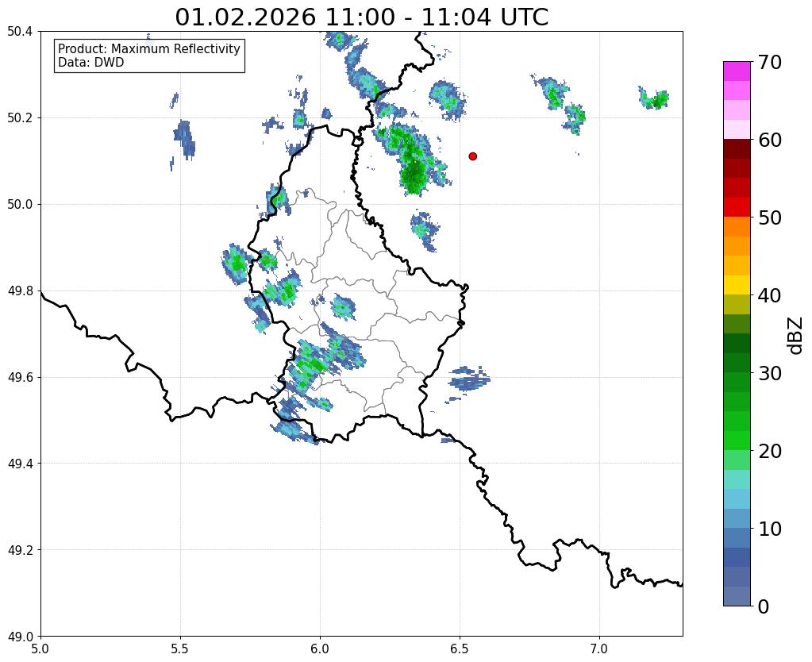Click latitude axis label 49.4
Screen dimensions: 812x662
click(x=20, y=464)
